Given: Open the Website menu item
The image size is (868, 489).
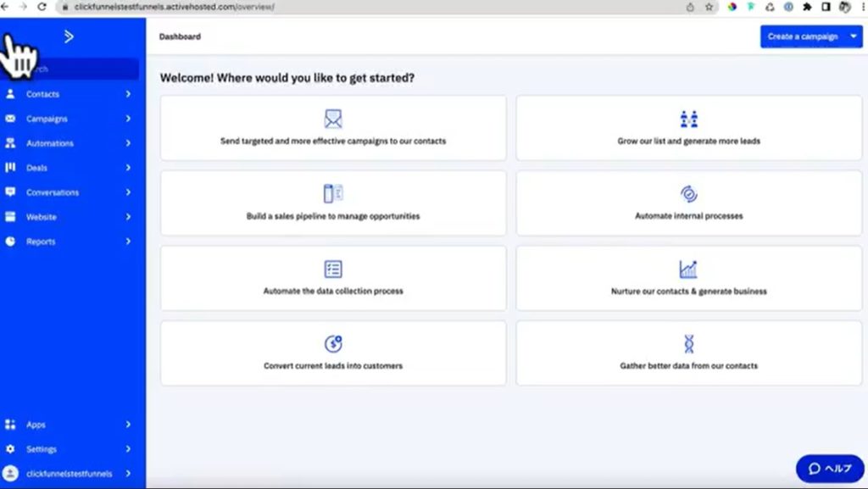Looking at the screenshot, I should pos(42,217).
